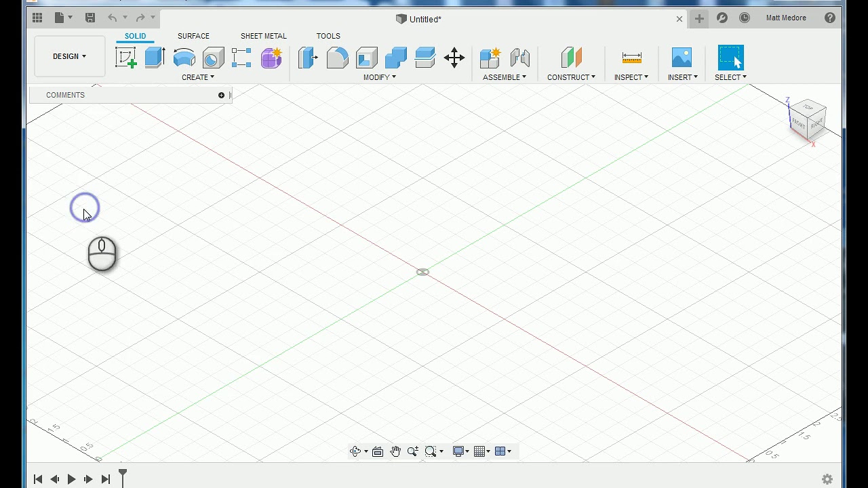The height and width of the screenshot is (488, 868).
Task: Select the Revolve tool
Action: coord(184,58)
